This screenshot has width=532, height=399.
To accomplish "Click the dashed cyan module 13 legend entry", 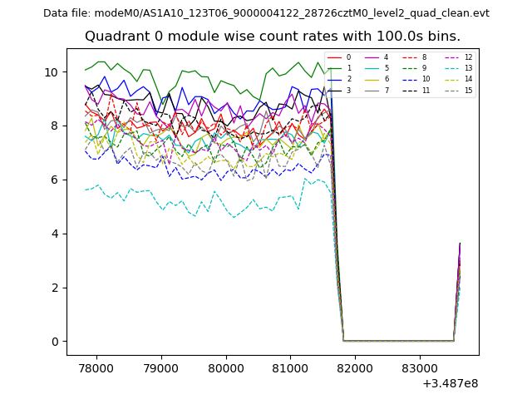I will 458,68.
